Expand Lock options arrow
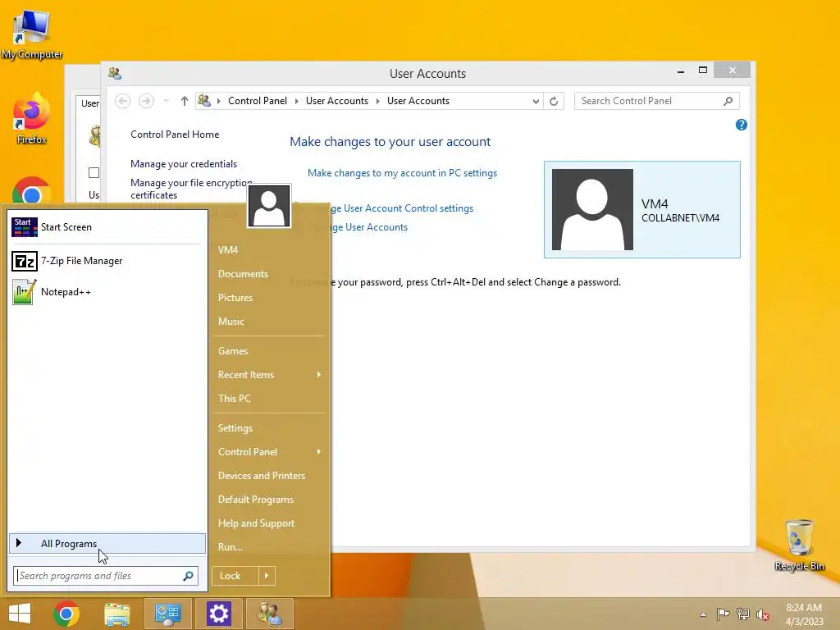 coord(267,576)
